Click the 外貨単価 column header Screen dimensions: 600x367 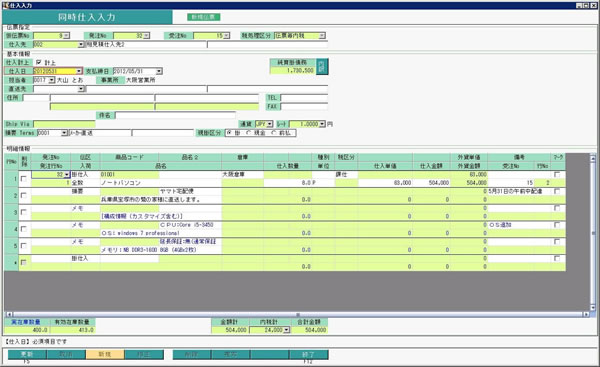tap(469, 157)
